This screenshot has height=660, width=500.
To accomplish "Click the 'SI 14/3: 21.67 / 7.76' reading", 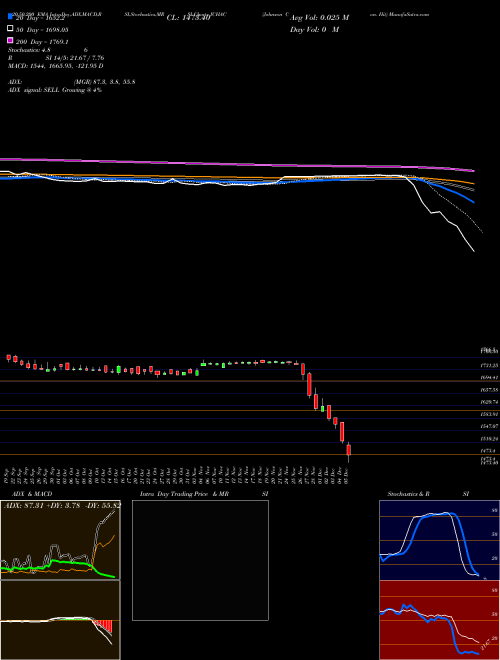I will (x=75, y=58).
